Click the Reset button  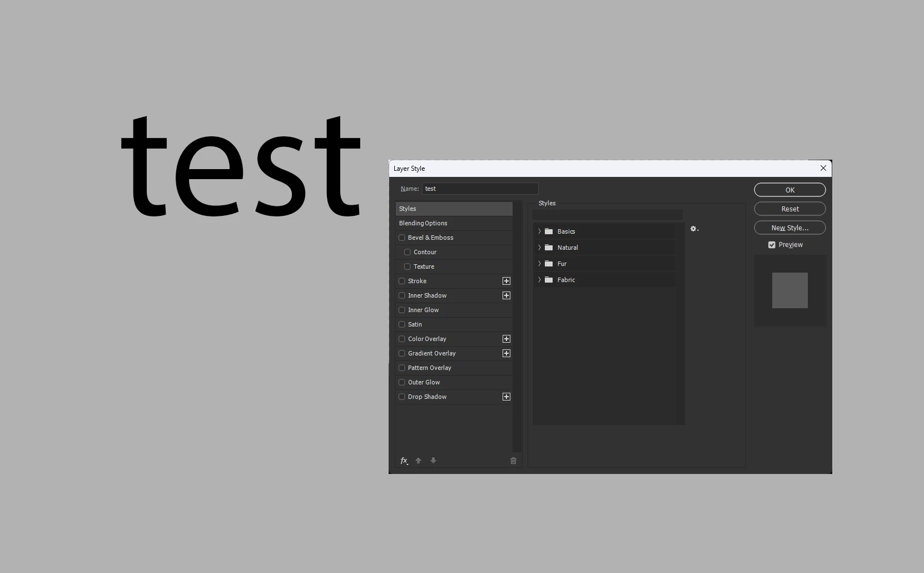789,209
